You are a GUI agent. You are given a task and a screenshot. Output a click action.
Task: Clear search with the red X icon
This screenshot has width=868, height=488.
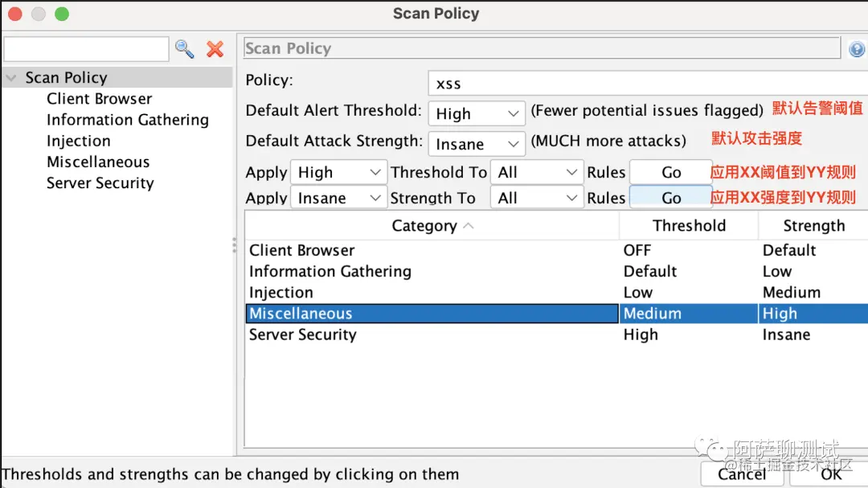point(215,49)
